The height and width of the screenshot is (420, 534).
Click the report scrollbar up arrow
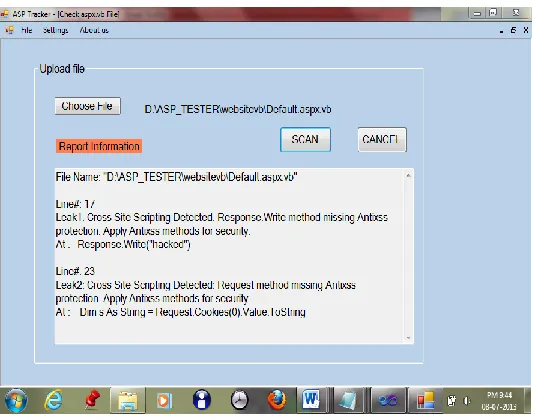(x=408, y=176)
